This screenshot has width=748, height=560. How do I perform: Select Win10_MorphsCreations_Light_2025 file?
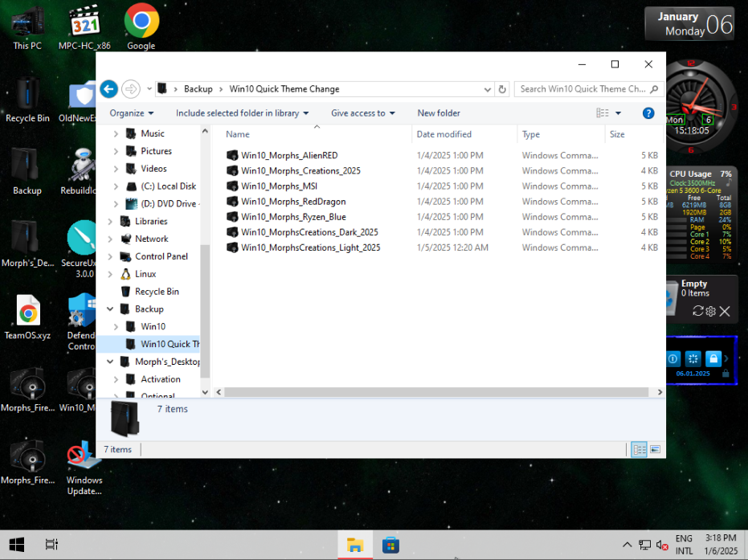point(311,247)
